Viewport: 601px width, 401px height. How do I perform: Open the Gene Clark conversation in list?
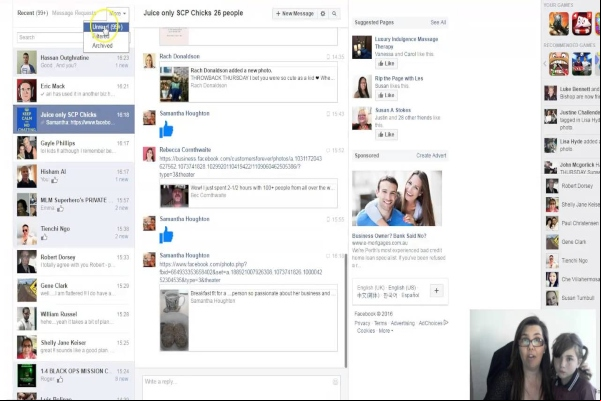tap(74, 290)
